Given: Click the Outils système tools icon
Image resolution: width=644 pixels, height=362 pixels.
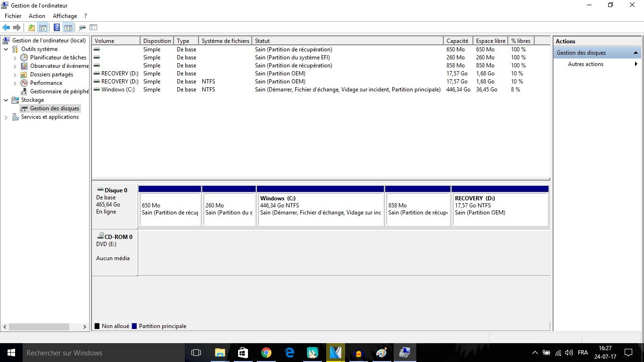Looking at the screenshot, I should (x=15, y=49).
